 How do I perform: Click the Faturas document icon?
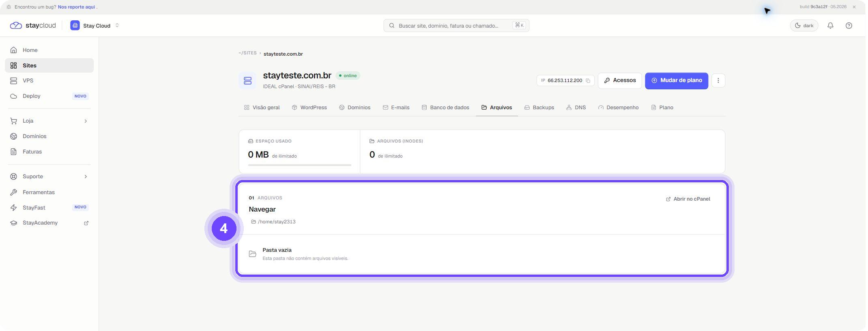click(x=13, y=151)
